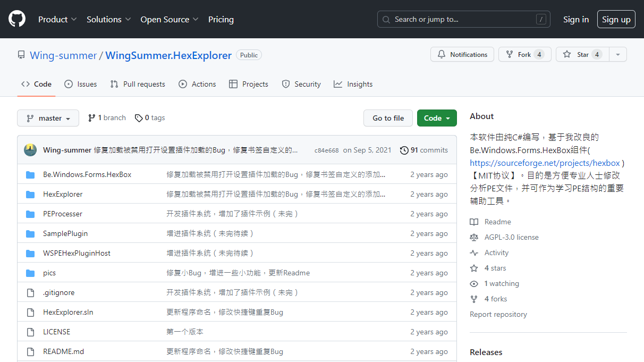The width and height of the screenshot is (644, 362).
Task: Click folder icon of PEProcesser row
Action: 30,214
